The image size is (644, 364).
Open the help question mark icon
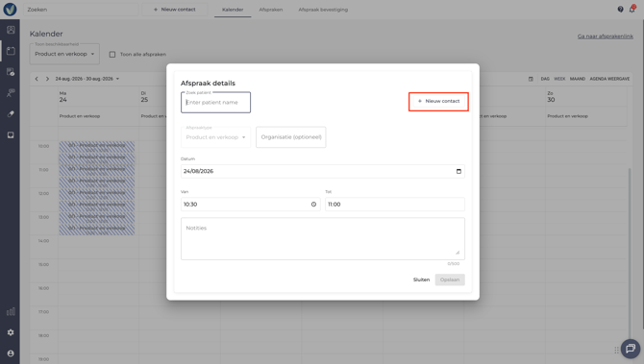point(620,9)
